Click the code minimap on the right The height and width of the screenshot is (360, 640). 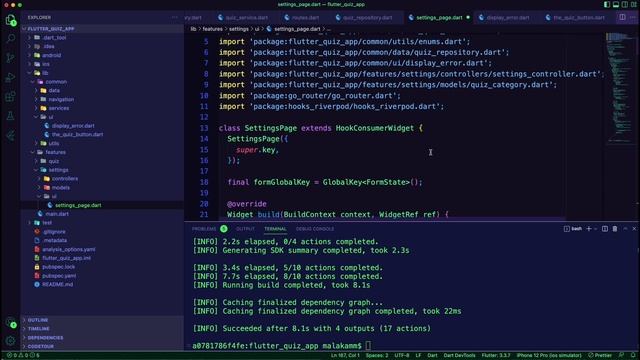click(620, 88)
